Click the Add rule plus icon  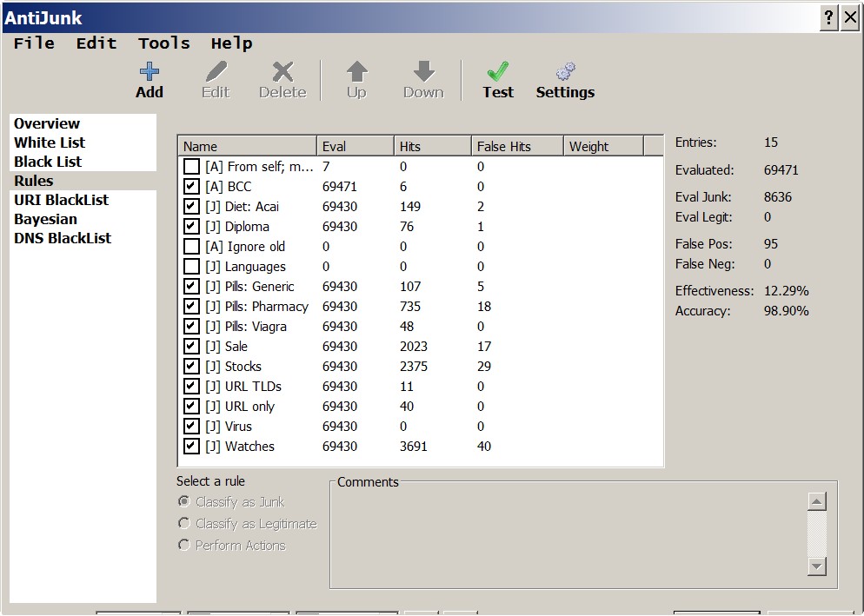[150, 71]
